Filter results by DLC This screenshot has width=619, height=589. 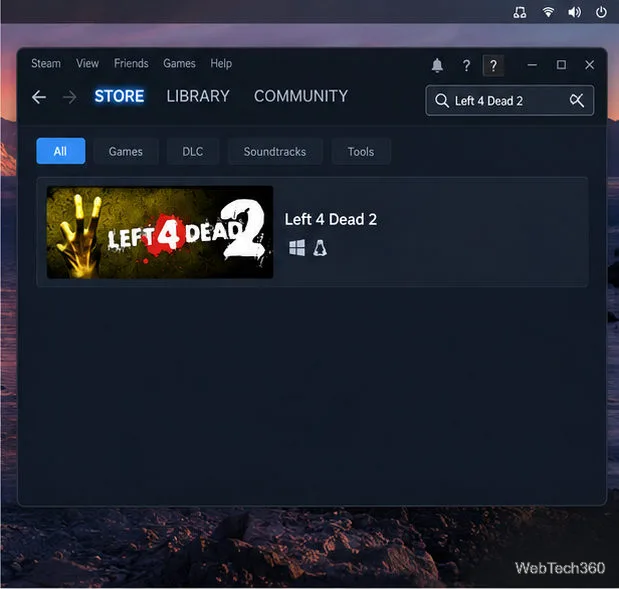point(193,151)
